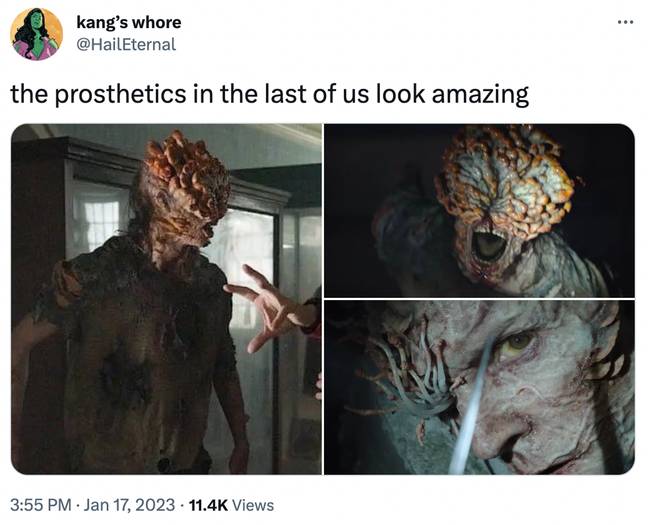The width and height of the screenshot is (648, 525).
Task: Click the 11.4K view count number
Action: coord(208,505)
